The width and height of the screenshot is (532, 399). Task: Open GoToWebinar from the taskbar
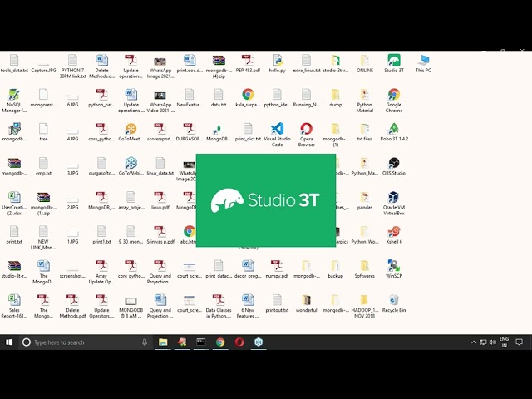pyautogui.click(x=259, y=342)
